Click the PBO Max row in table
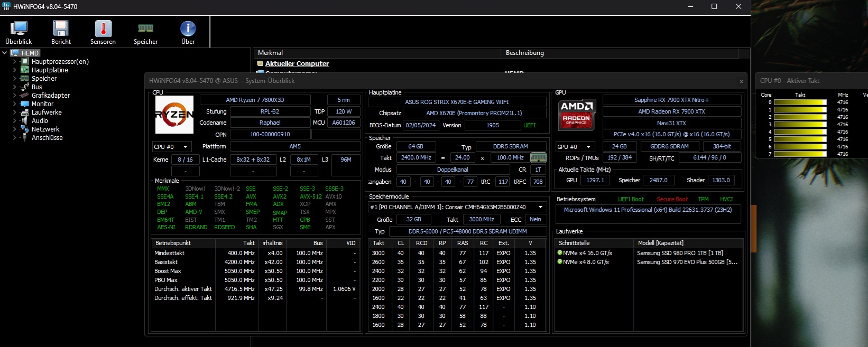Image resolution: width=868 pixels, height=347 pixels. [255, 280]
